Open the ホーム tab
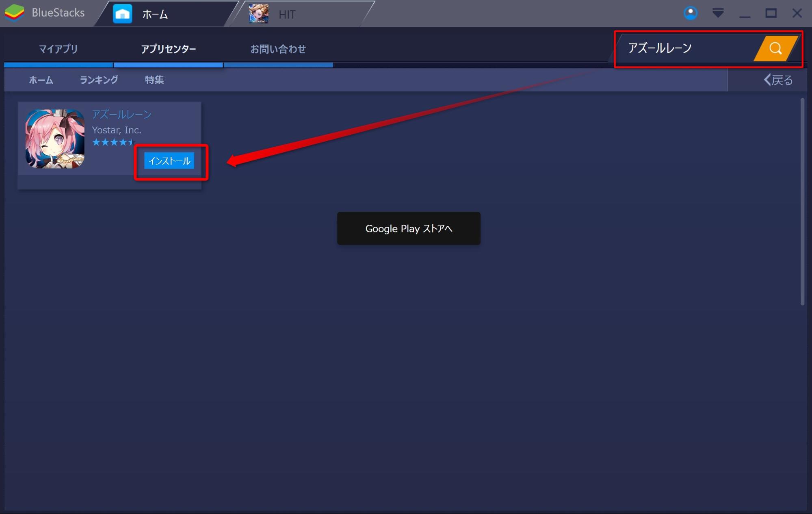This screenshot has height=514, width=812. pyautogui.click(x=167, y=14)
